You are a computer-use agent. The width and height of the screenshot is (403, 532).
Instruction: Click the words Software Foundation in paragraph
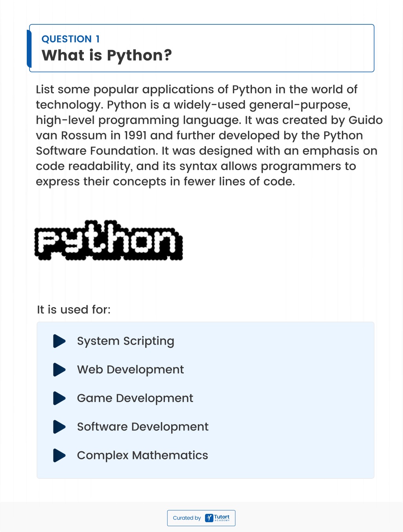(97, 151)
